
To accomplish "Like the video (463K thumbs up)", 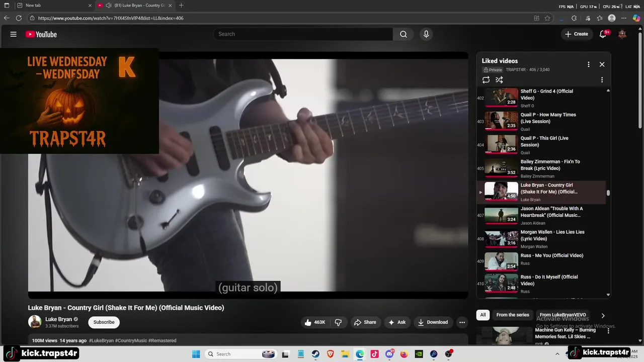I will click(315, 322).
